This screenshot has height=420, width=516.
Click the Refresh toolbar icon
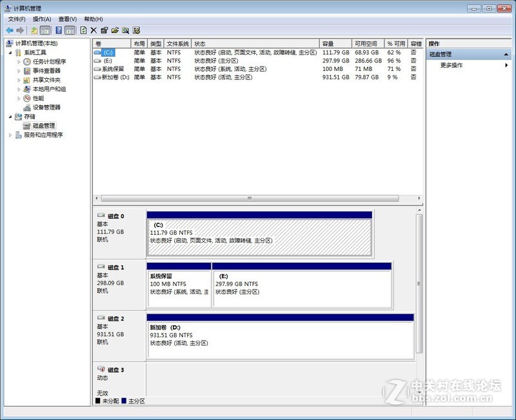point(84,30)
